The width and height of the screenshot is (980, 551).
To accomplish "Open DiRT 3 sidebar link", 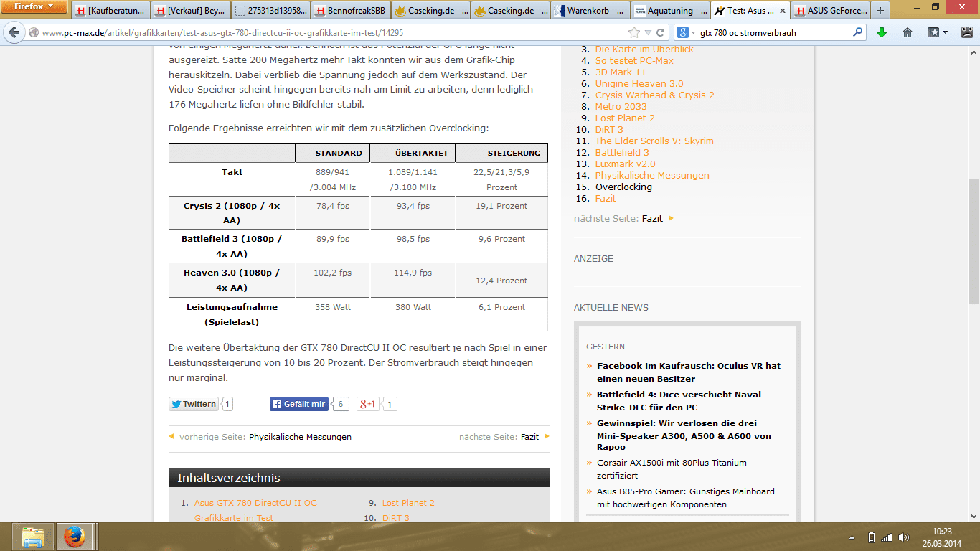I will point(609,129).
